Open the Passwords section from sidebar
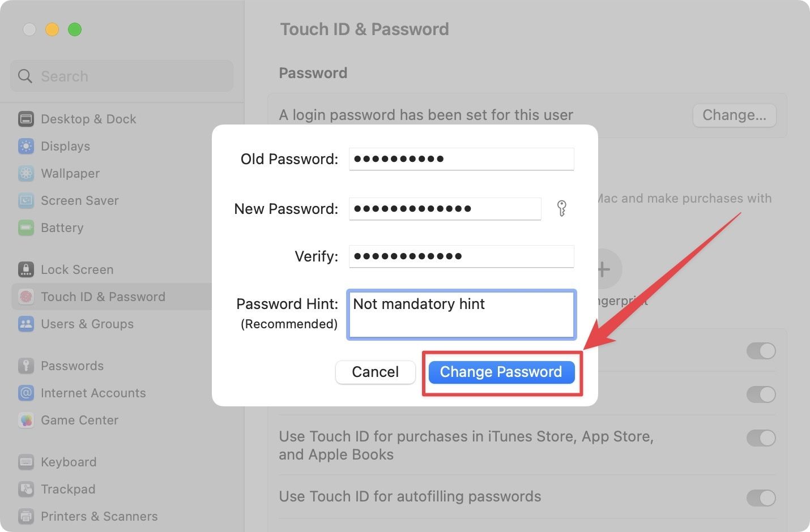 coord(26,366)
